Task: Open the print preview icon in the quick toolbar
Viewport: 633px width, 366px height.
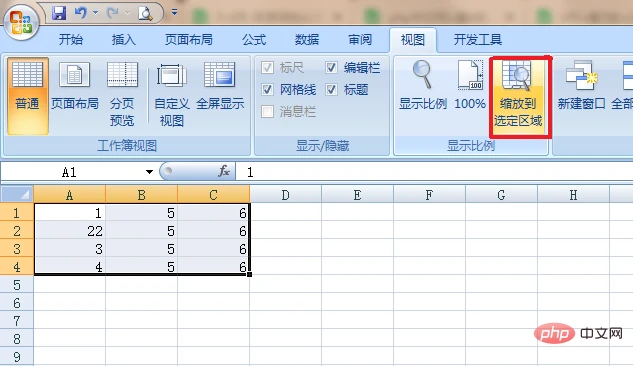Action: click(145, 13)
